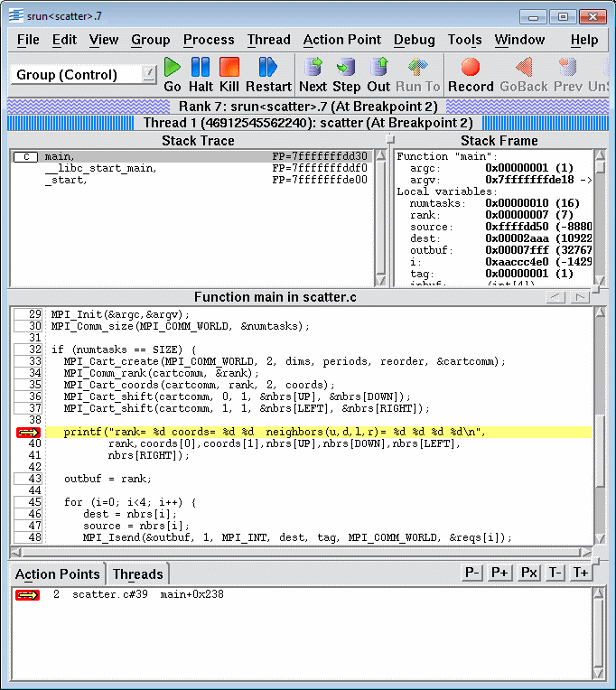Click source pane vertical scrollbar thumb

point(600,451)
